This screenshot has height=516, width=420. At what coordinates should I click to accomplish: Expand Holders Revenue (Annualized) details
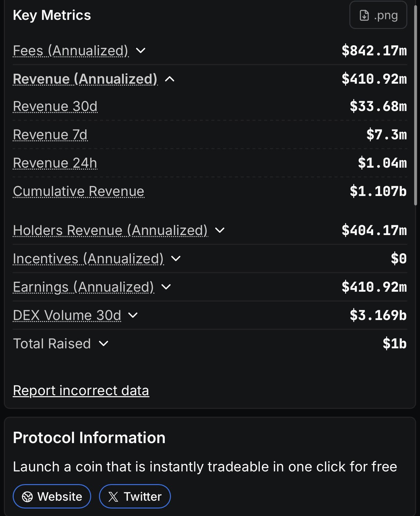(220, 230)
